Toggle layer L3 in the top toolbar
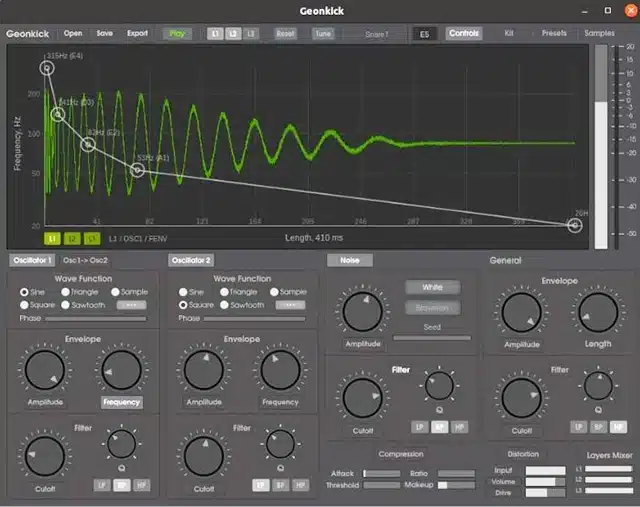 pyautogui.click(x=251, y=33)
